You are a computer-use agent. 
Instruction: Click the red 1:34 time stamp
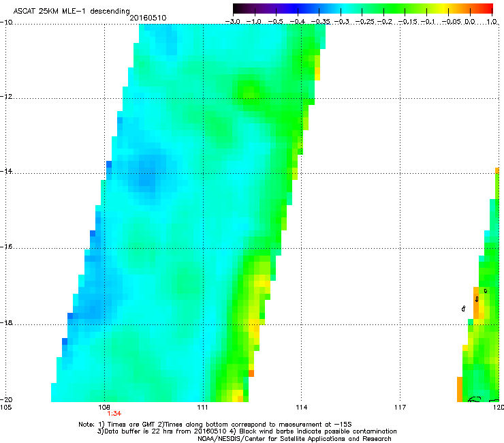pos(114,414)
